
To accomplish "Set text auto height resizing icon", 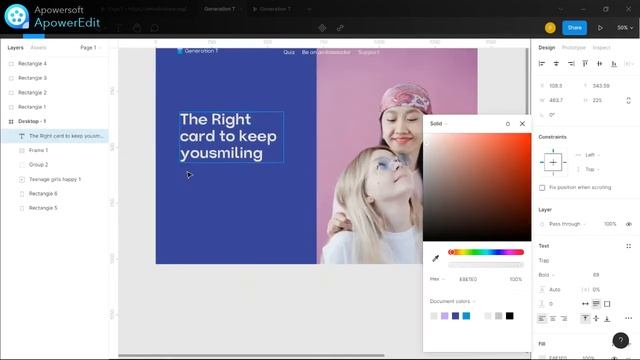I will (596, 304).
